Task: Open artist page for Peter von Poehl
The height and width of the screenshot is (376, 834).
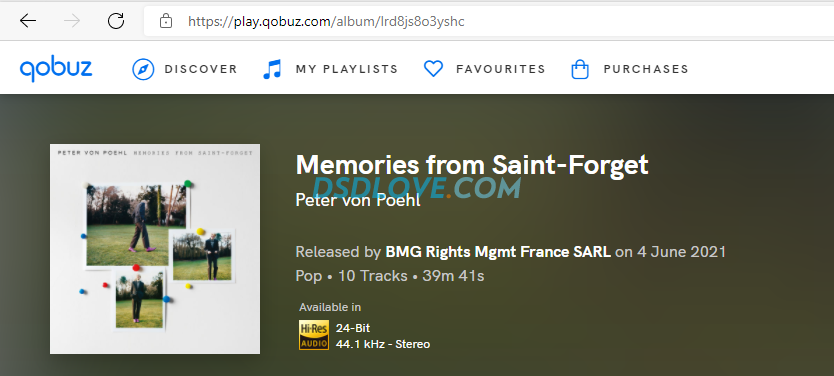Action: 358,200
